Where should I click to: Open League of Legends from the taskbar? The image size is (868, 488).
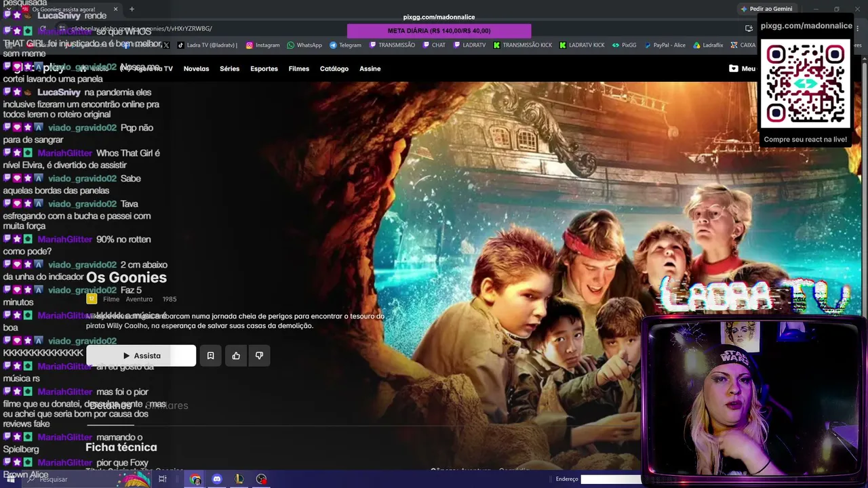(x=239, y=479)
